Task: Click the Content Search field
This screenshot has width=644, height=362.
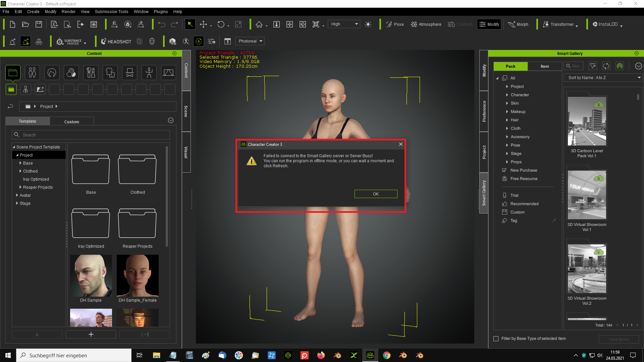Action: pos(91,135)
